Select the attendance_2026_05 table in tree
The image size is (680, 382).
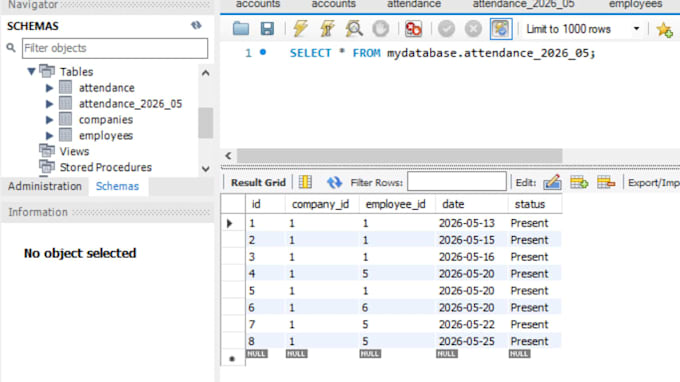tap(130, 104)
